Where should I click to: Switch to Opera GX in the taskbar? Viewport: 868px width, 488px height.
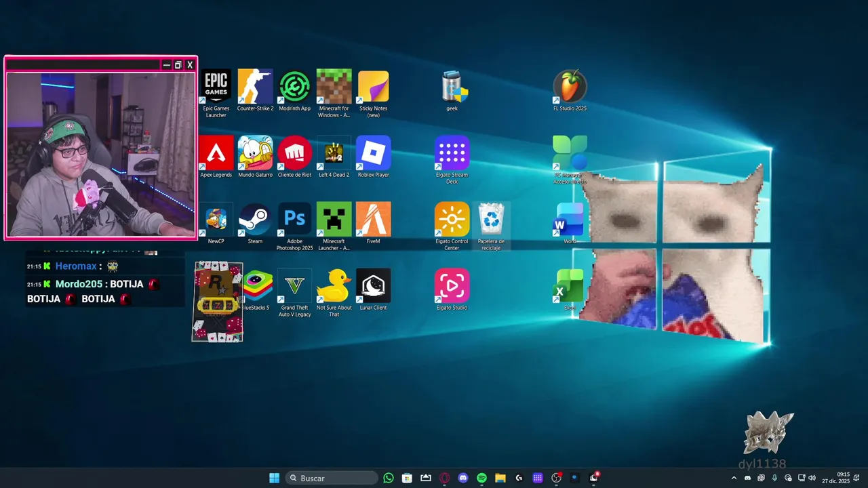tap(445, 478)
